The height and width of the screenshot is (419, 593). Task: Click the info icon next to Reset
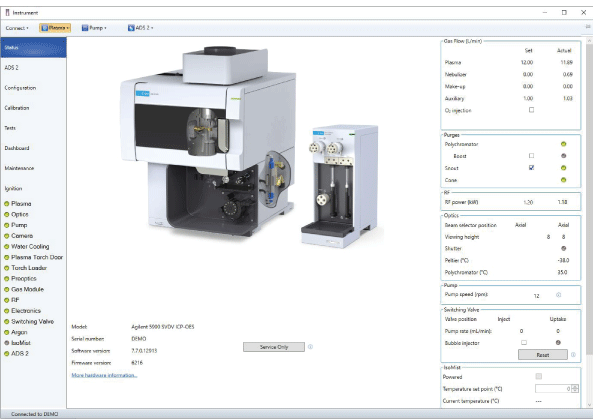coord(573,355)
